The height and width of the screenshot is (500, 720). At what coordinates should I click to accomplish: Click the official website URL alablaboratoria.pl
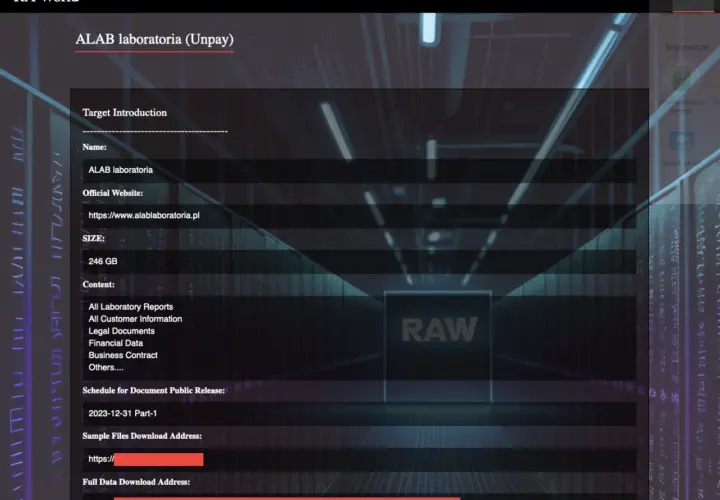pos(144,215)
